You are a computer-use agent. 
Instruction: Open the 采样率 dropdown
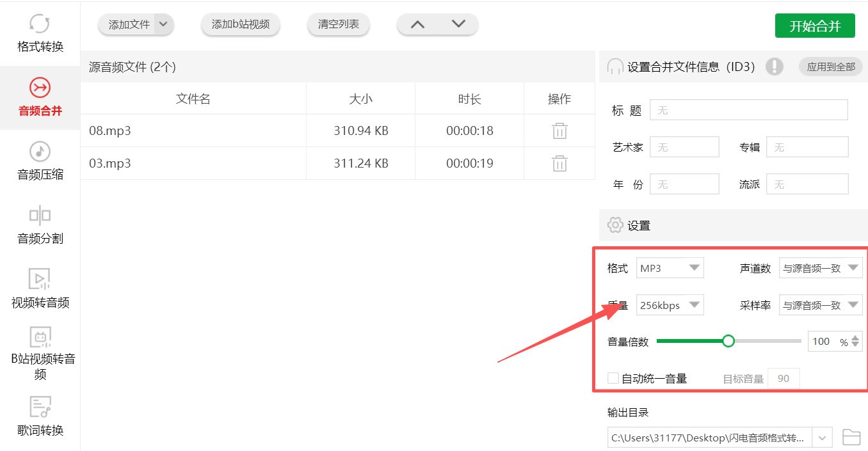pos(821,305)
